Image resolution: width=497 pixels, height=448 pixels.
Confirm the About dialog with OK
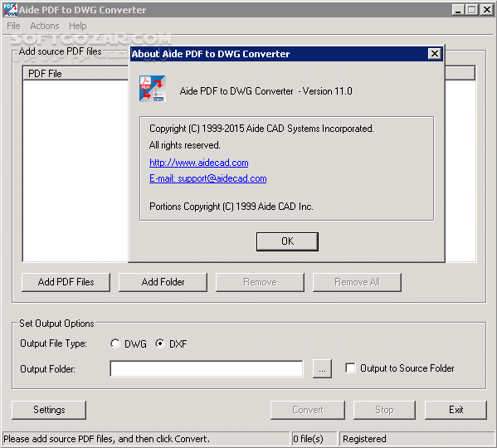tap(287, 241)
